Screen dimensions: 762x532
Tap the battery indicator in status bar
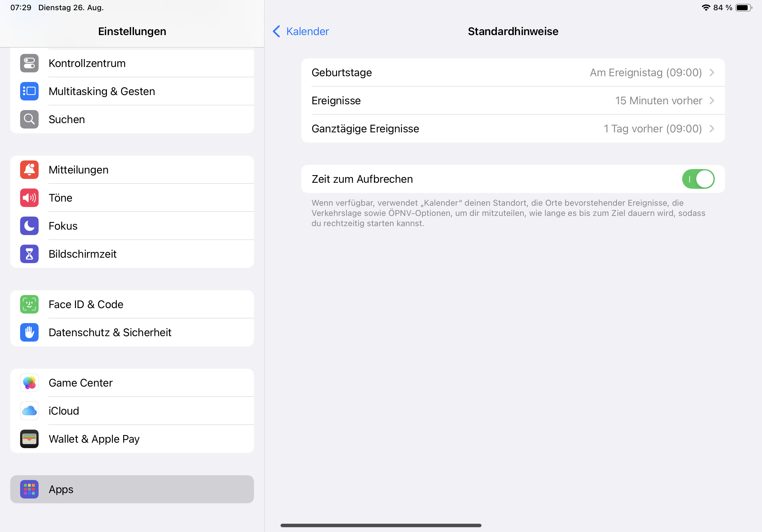pyautogui.click(x=744, y=8)
